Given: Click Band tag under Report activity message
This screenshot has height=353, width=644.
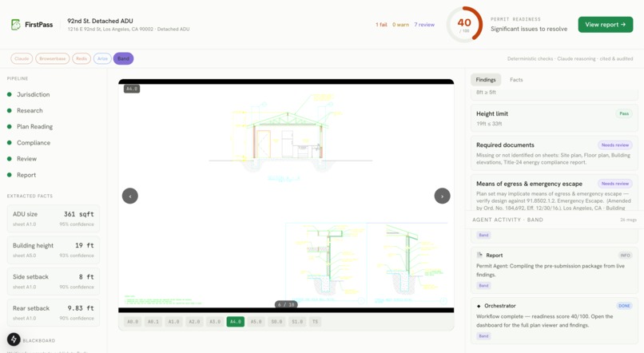Looking at the screenshot, I should tap(483, 285).
